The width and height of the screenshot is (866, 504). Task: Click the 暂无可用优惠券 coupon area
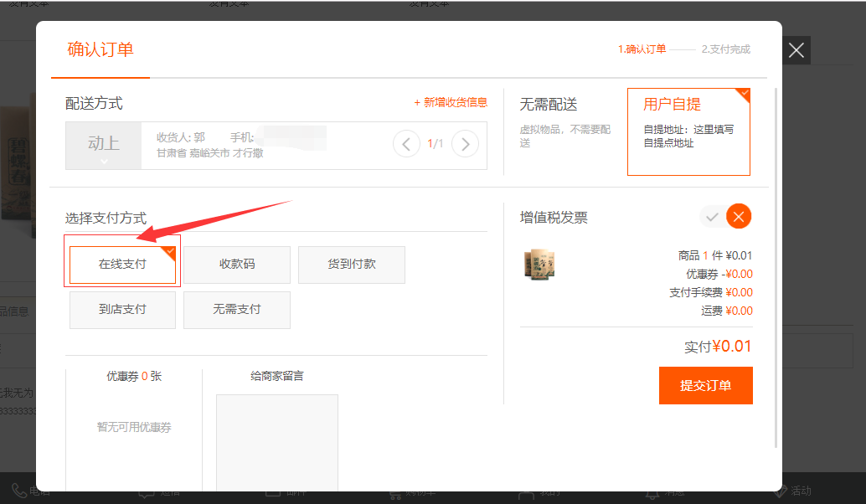tap(134, 427)
